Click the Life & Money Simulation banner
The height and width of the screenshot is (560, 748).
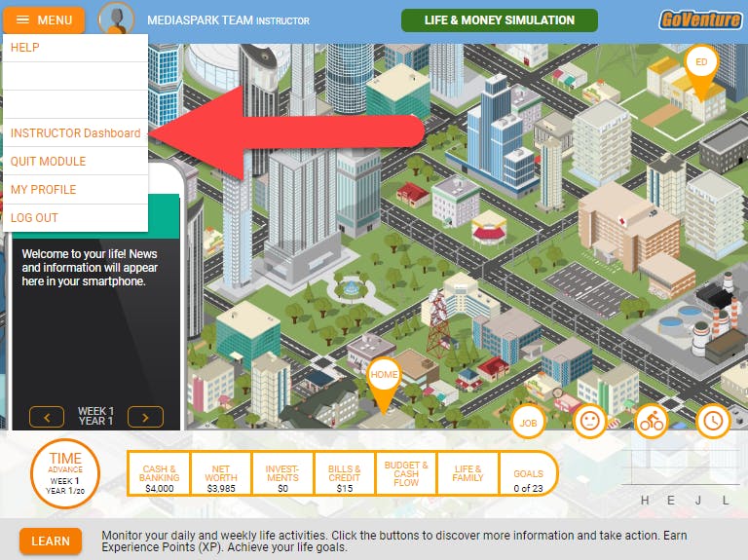tap(500, 20)
